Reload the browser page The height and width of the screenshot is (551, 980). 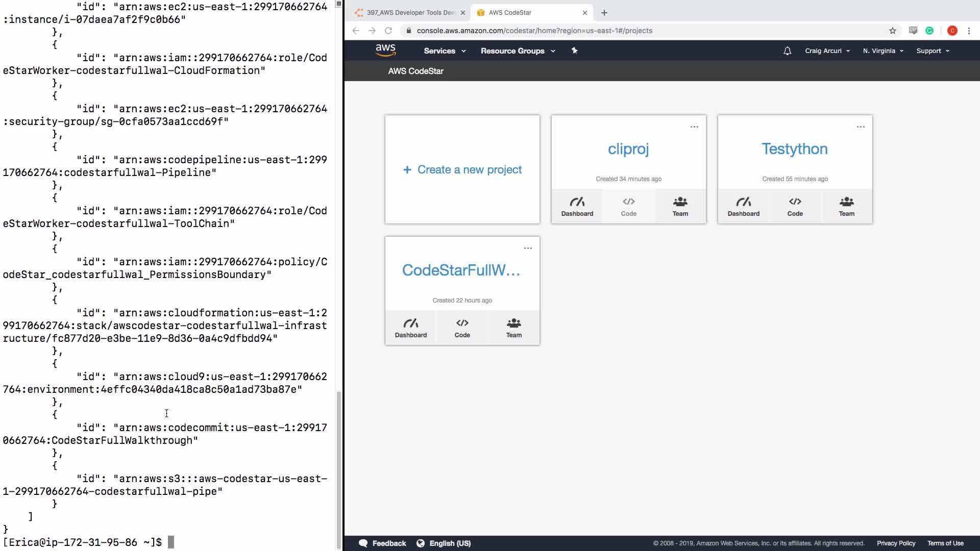point(388,31)
